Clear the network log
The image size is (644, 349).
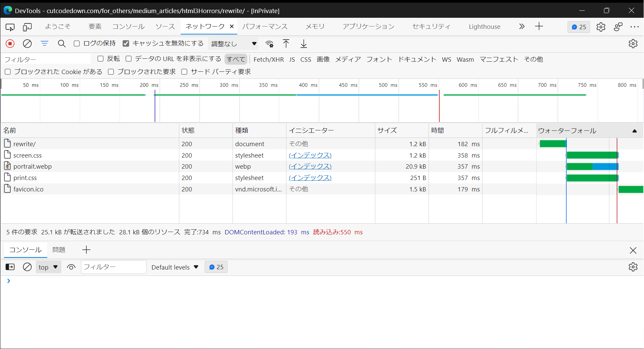(27, 44)
